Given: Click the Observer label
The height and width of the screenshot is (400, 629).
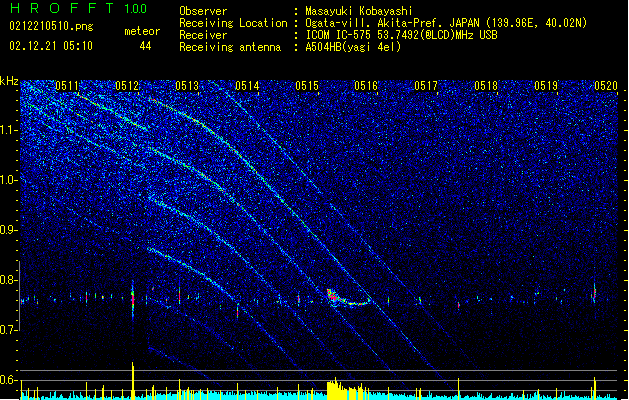Looking at the screenshot, I should [x=203, y=11].
